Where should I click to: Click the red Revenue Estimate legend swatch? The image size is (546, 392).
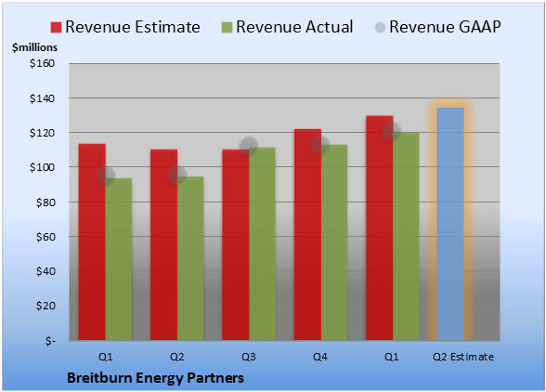click(x=56, y=27)
